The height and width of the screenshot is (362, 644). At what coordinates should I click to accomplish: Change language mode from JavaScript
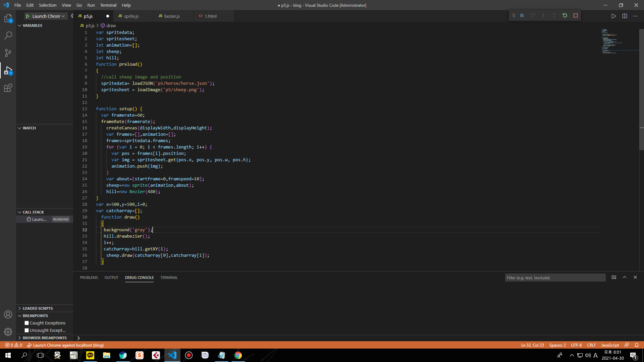pos(610,345)
